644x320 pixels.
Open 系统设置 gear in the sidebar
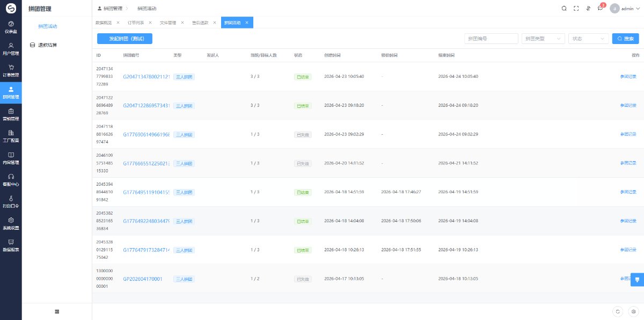click(11, 223)
